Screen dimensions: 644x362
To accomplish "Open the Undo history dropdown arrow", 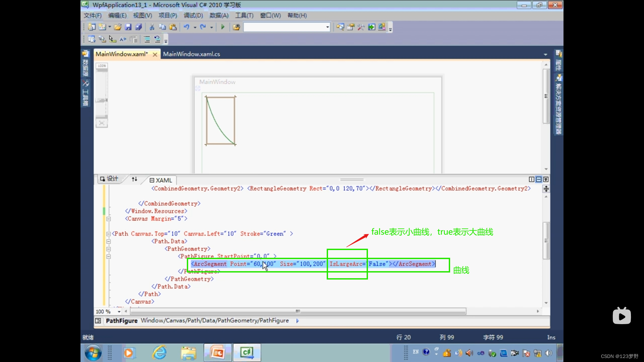I will [195, 27].
